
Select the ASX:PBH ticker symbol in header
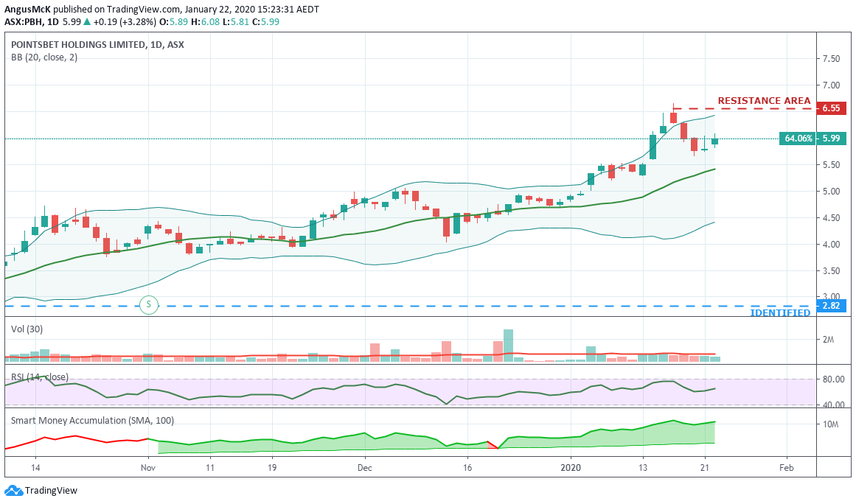(24, 22)
